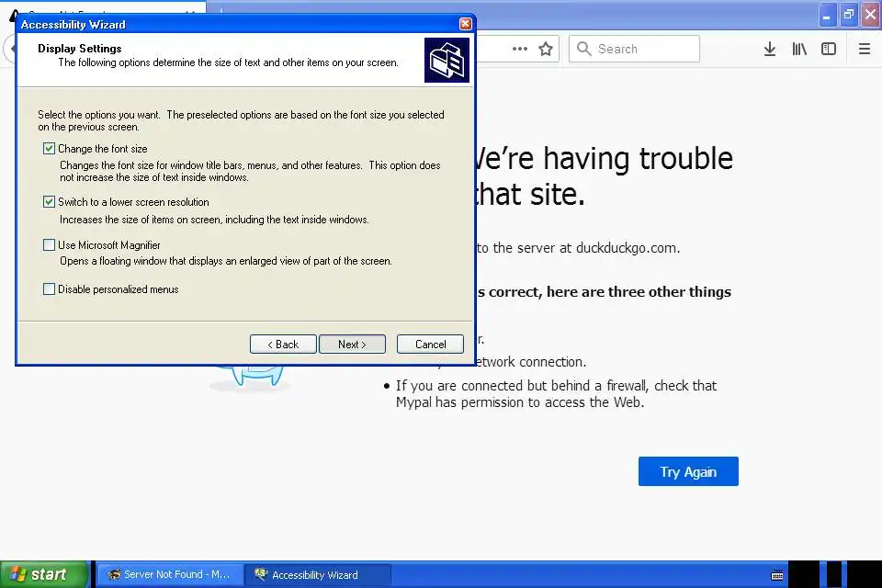Proceed with the Next button

(352, 344)
